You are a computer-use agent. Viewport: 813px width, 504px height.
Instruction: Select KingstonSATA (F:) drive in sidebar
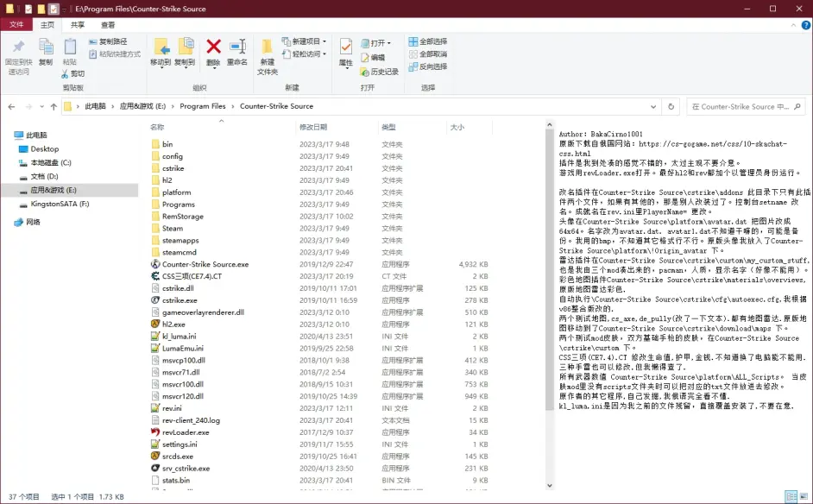pos(60,204)
